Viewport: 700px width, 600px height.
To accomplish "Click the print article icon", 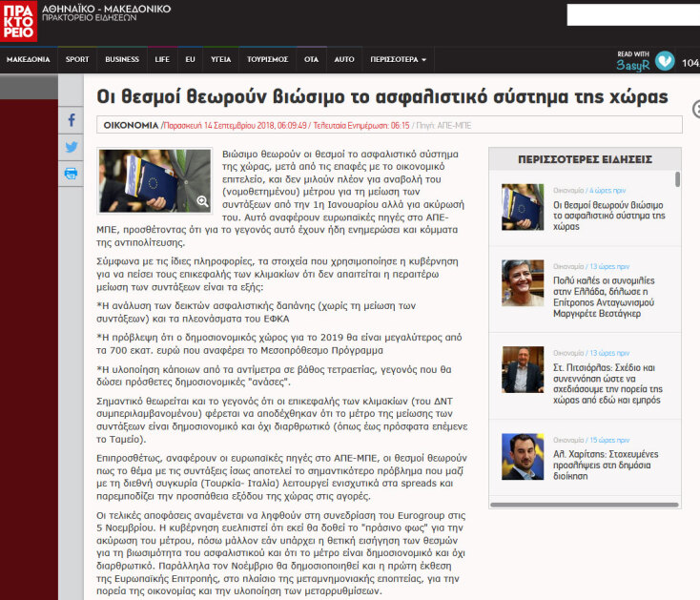I will (x=72, y=174).
